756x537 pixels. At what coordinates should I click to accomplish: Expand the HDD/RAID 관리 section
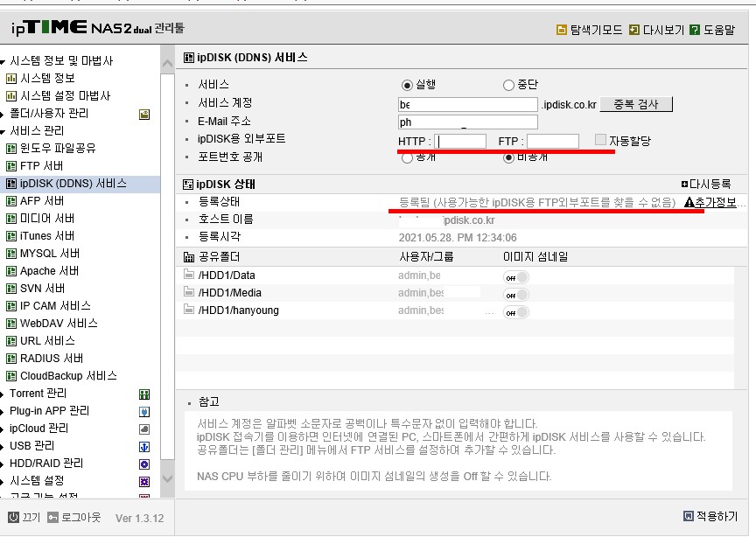(3, 464)
